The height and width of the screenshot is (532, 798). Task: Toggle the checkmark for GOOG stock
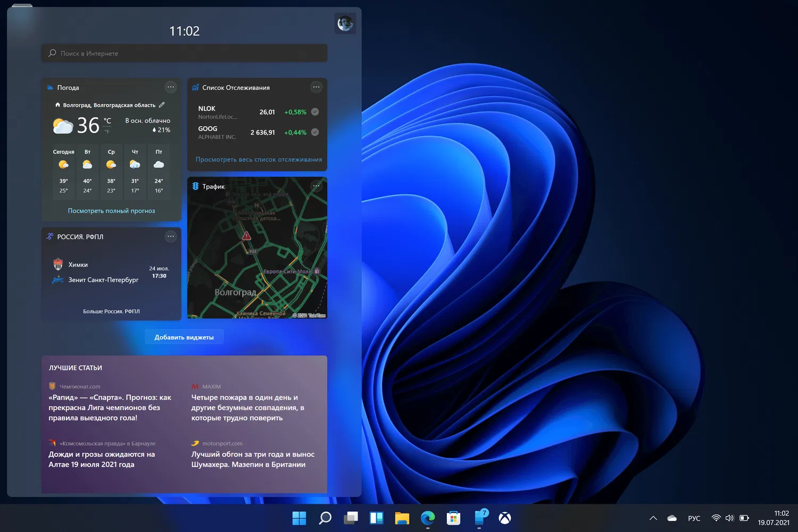coord(315,132)
